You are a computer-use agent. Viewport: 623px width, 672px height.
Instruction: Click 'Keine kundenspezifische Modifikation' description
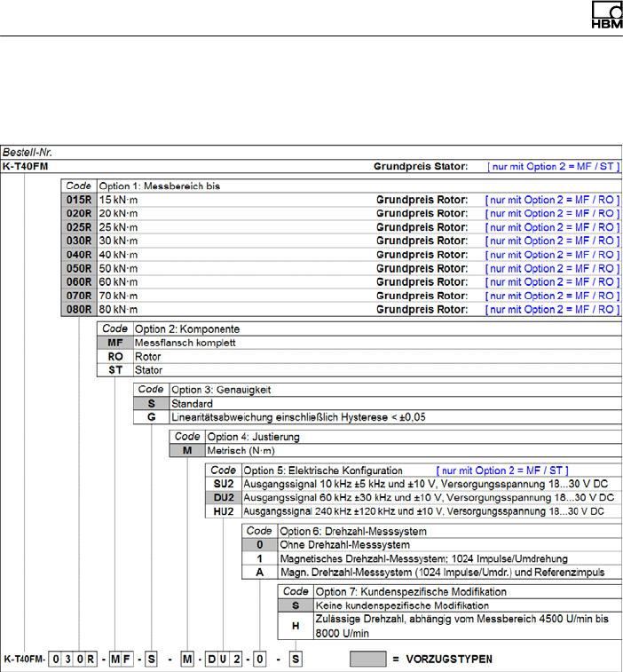tap(402, 606)
